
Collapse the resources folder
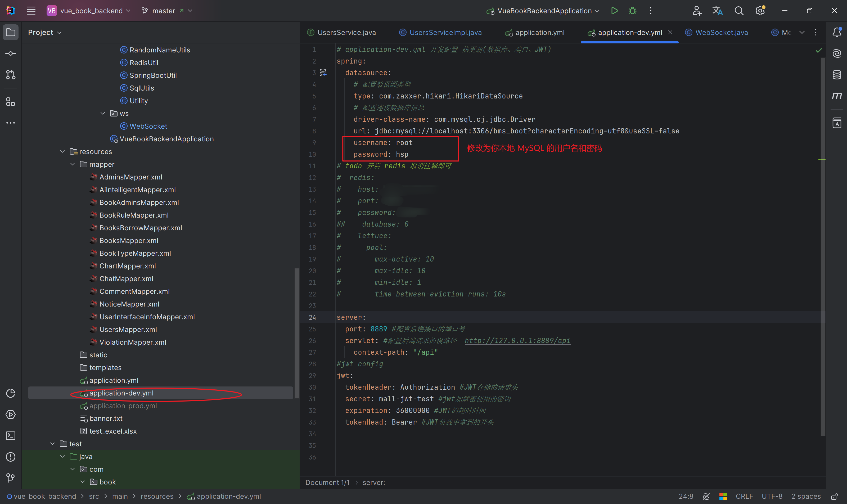[x=62, y=151]
